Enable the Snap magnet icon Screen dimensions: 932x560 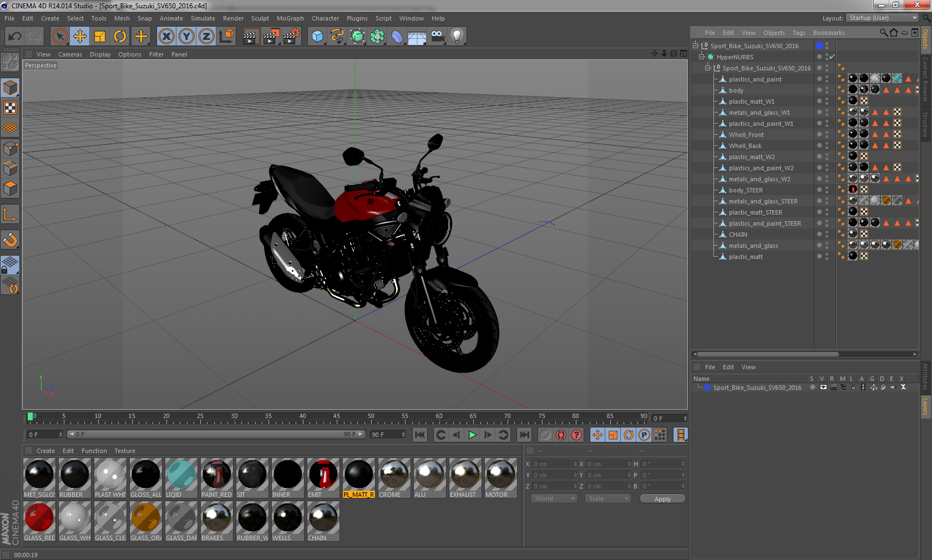(10, 240)
